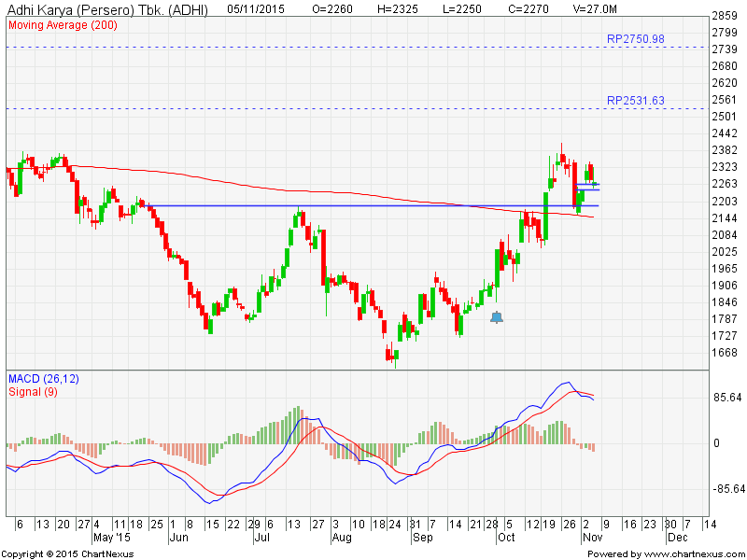
Task: Click the blue bell alert marker
Action: click(x=497, y=317)
